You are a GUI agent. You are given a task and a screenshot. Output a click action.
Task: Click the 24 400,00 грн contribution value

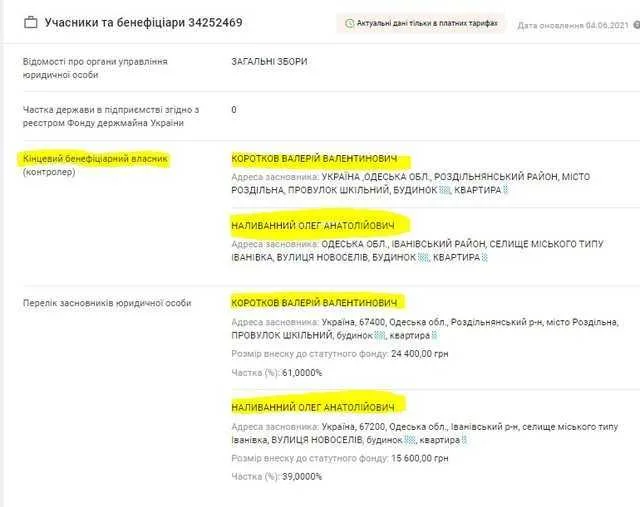420,354
